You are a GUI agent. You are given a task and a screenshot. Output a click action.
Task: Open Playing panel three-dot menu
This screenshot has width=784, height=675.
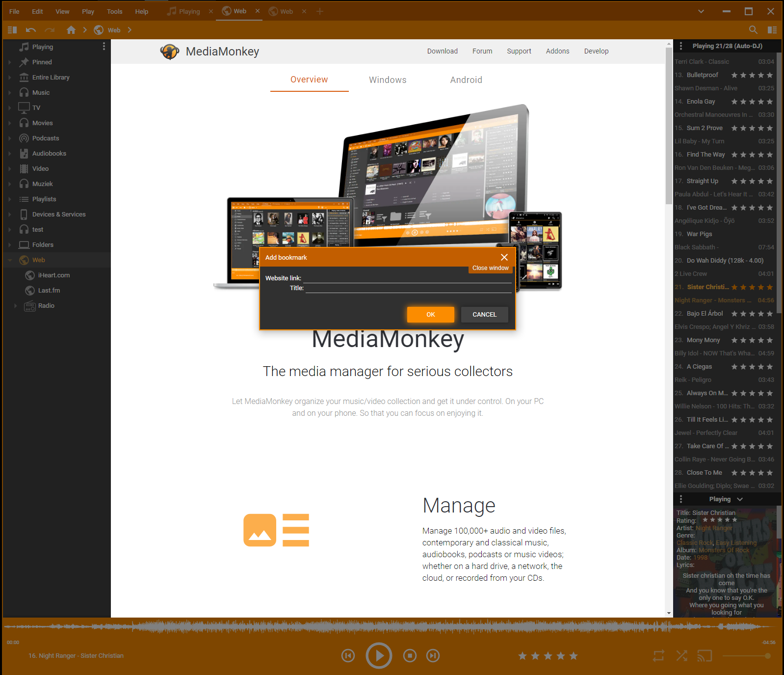pos(680,46)
